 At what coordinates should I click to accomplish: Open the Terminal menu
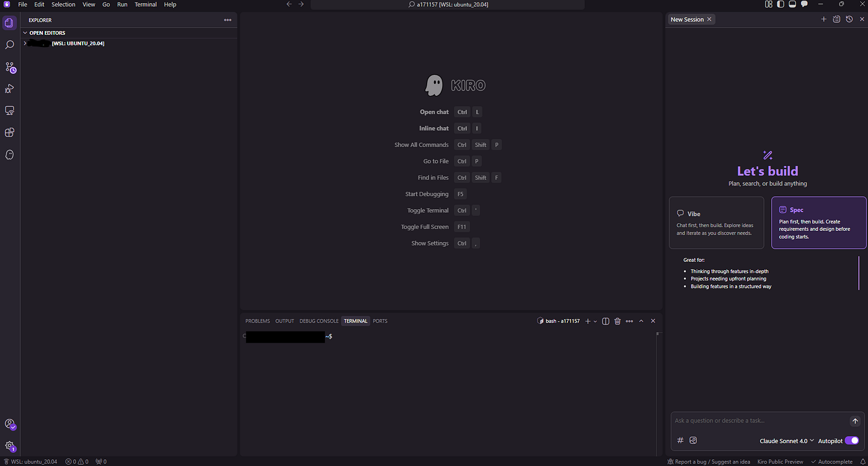coord(146,4)
